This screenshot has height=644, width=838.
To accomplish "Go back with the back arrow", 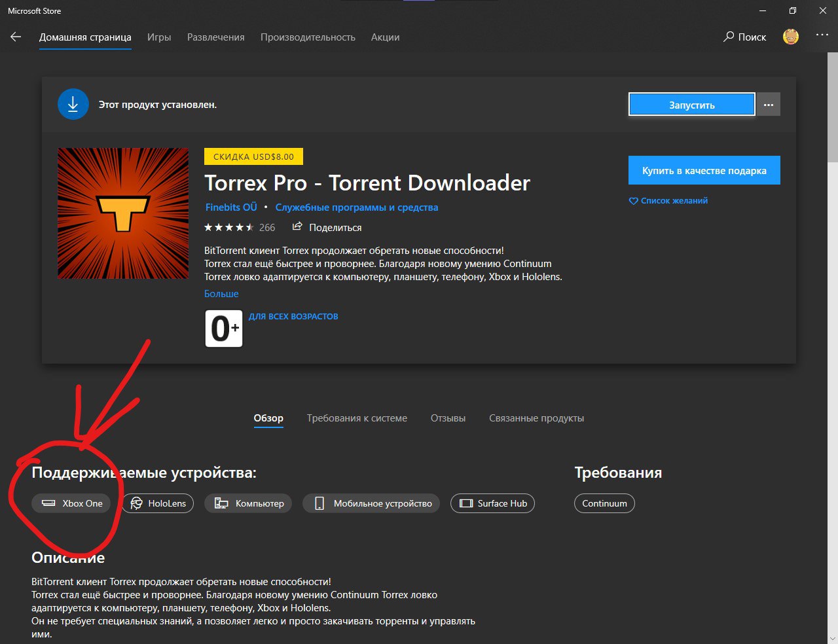I will [16, 37].
